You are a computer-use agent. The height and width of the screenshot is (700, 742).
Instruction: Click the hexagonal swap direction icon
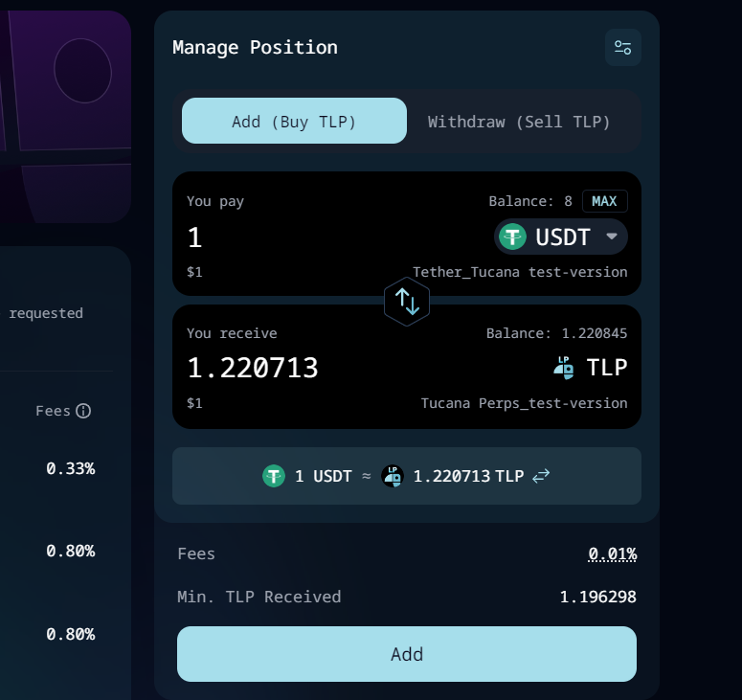click(407, 302)
